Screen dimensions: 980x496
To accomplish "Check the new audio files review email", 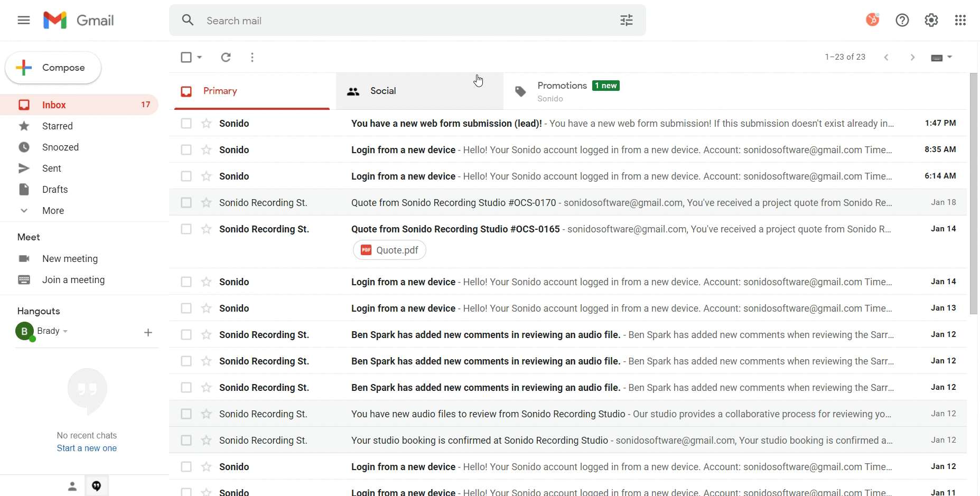I will click(x=186, y=414).
